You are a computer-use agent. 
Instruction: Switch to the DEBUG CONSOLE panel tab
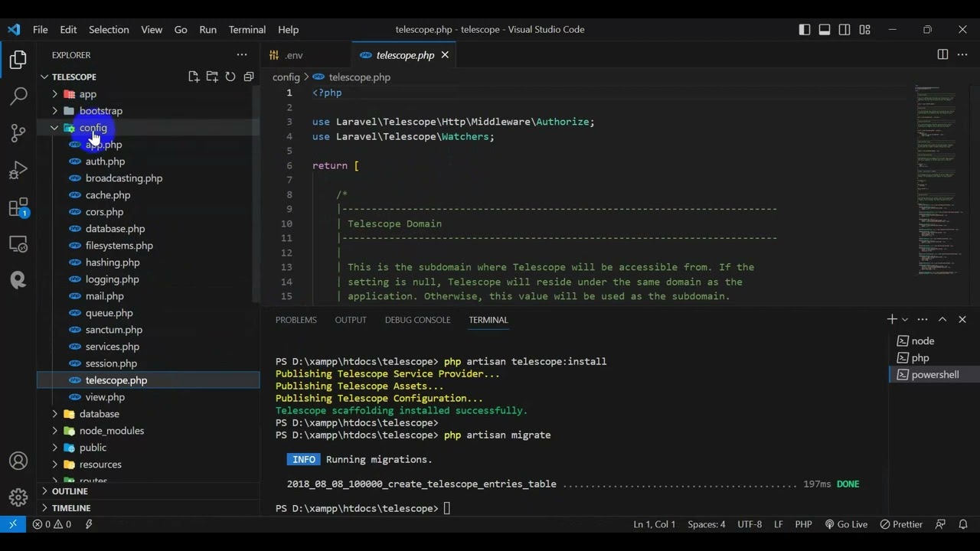tap(417, 320)
